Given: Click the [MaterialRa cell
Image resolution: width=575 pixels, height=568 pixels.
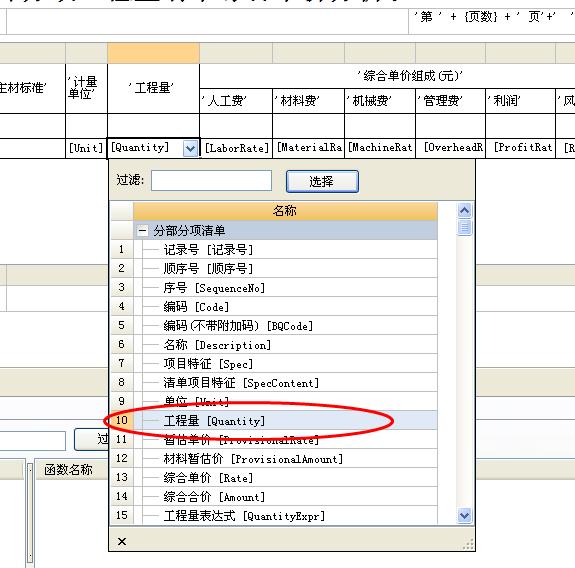Looking at the screenshot, I should (308, 149).
